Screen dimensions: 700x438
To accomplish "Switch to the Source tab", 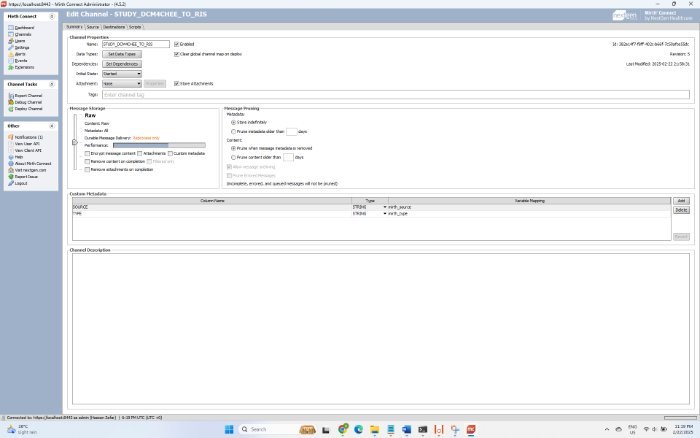I will point(92,27).
